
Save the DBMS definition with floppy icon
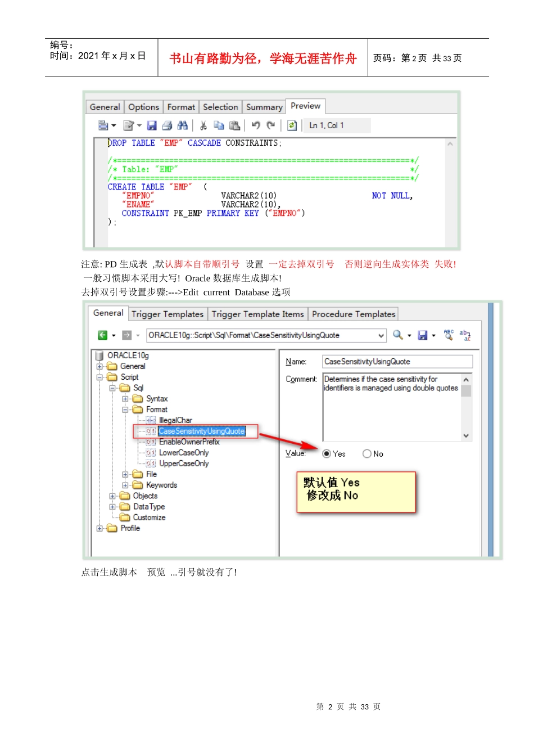(423, 335)
